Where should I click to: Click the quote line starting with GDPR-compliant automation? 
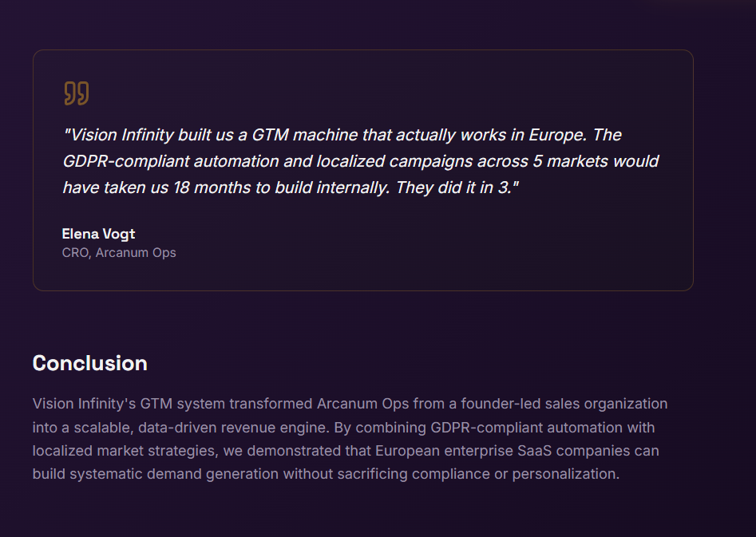pos(361,161)
